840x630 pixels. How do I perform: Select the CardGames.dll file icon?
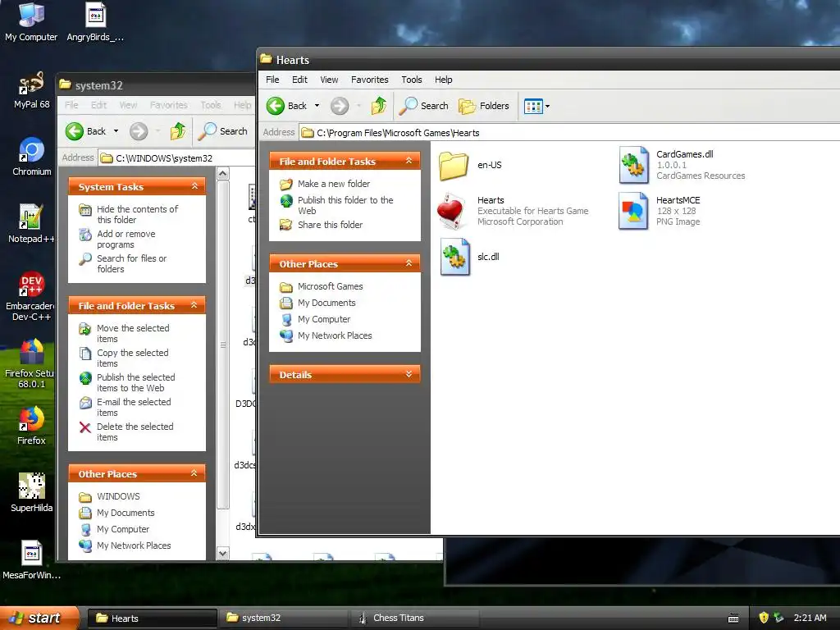[x=633, y=165]
